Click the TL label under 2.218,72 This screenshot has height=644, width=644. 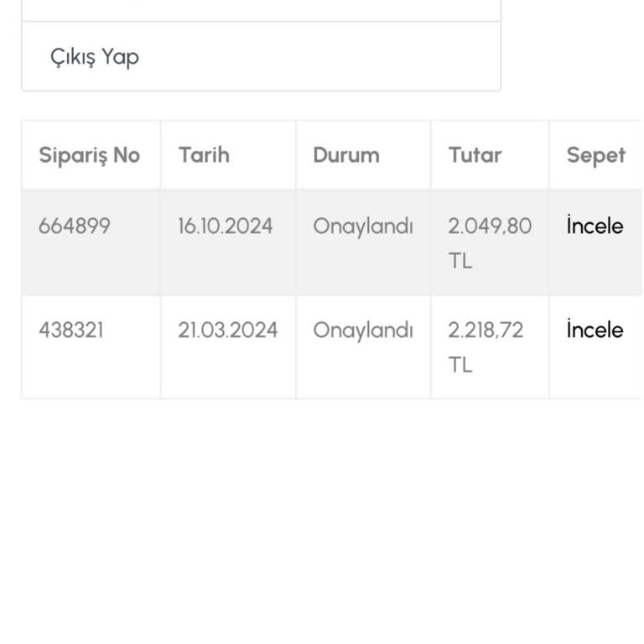pos(460,365)
